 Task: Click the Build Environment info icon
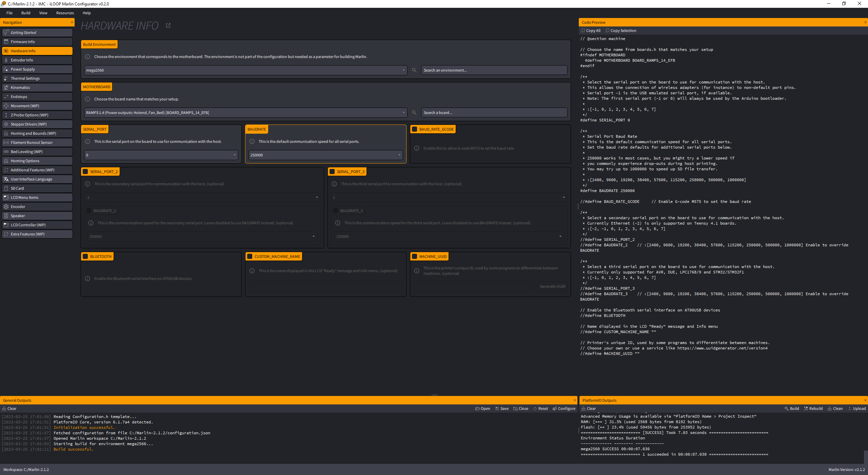point(87,57)
